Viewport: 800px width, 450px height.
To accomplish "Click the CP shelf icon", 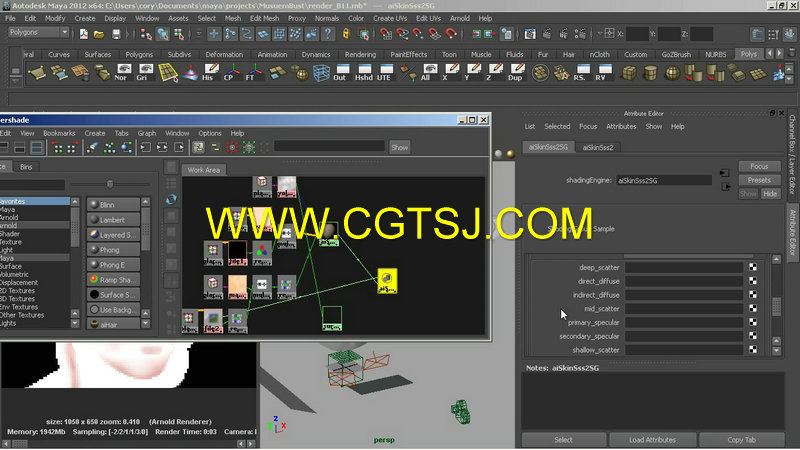I will pos(232,72).
